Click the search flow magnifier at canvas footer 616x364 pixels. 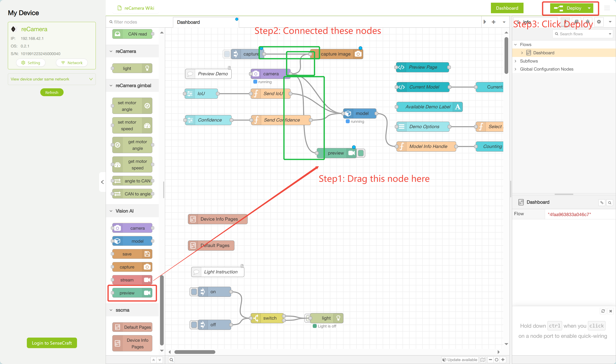(x=172, y=360)
